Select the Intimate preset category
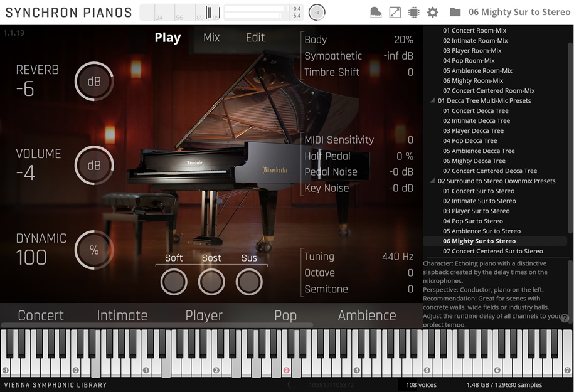 pos(122,315)
